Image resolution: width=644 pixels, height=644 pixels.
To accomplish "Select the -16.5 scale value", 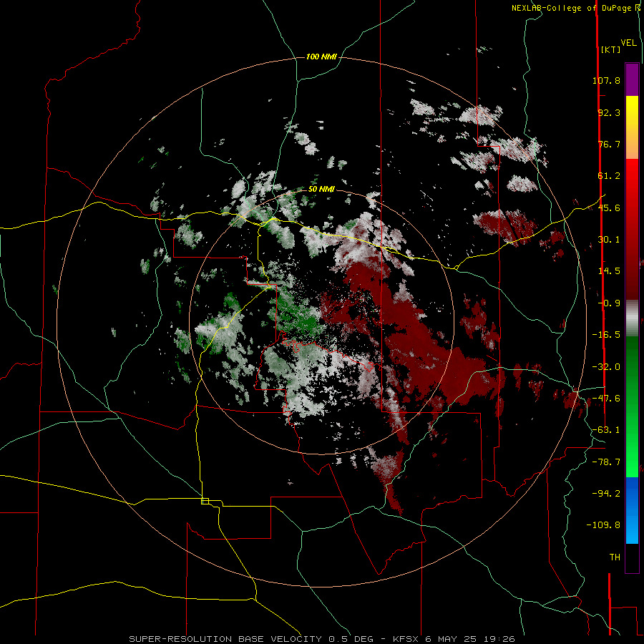I will tap(606, 335).
